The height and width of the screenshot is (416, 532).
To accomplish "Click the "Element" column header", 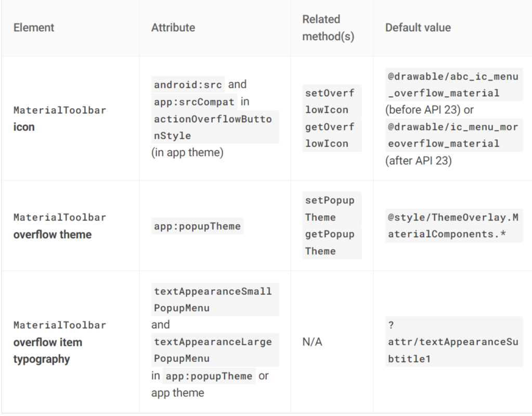I will tap(34, 28).
